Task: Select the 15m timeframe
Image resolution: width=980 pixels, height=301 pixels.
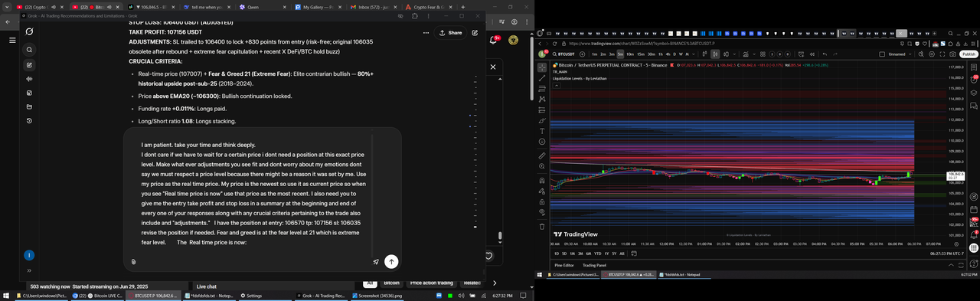Action: [x=641, y=54]
